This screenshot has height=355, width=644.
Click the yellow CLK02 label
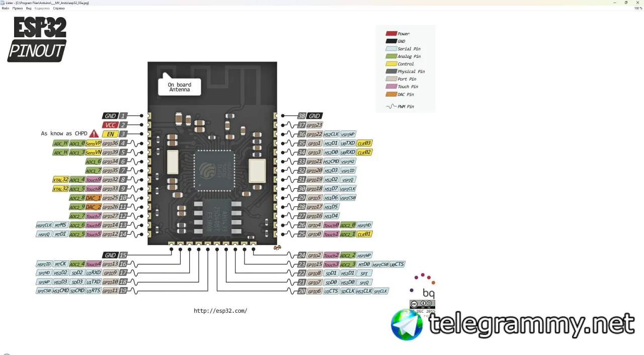(x=364, y=152)
